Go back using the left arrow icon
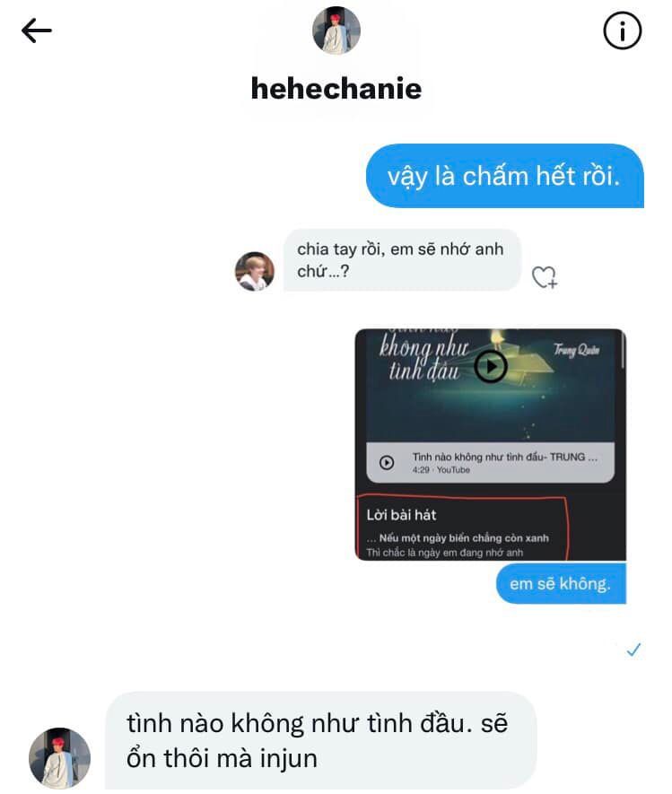The image size is (672, 794). [x=37, y=31]
